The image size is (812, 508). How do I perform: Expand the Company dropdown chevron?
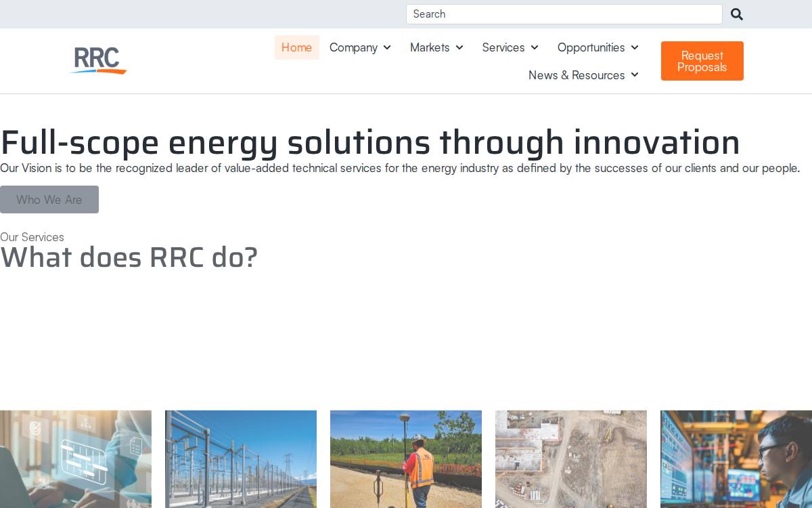(x=387, y=47)
